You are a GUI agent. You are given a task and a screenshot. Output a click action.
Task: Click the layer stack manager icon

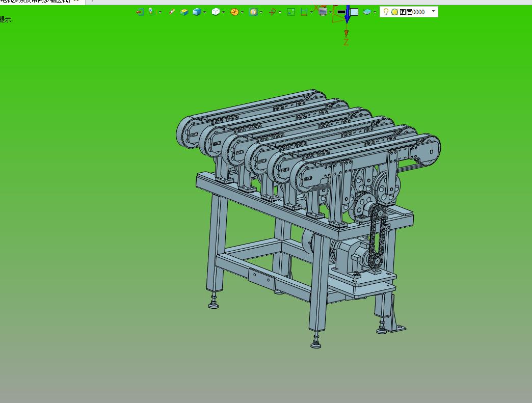click(367, 12)
